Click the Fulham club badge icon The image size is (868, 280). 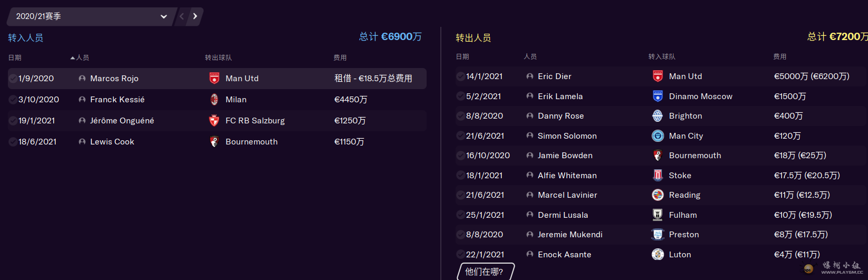658,215
